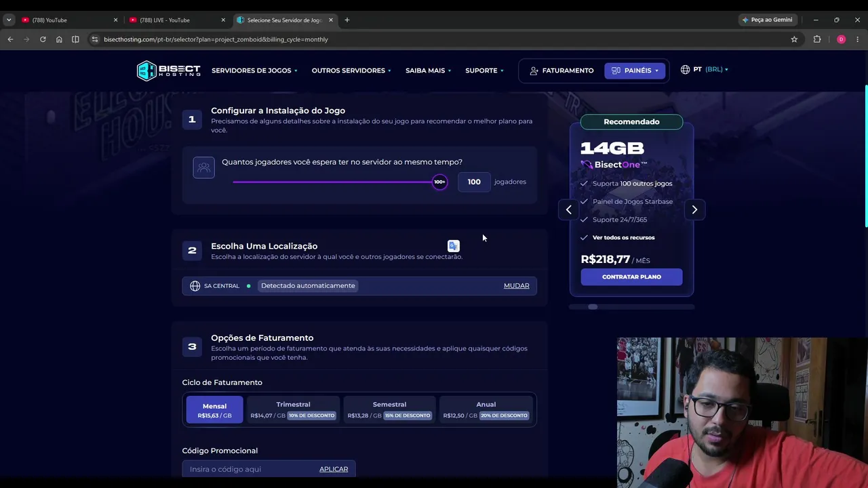Image resolution: width=868 pixels, height=488 pixels.
Task: Open the tab search dropdown arrow
Action: pos(9,20)
